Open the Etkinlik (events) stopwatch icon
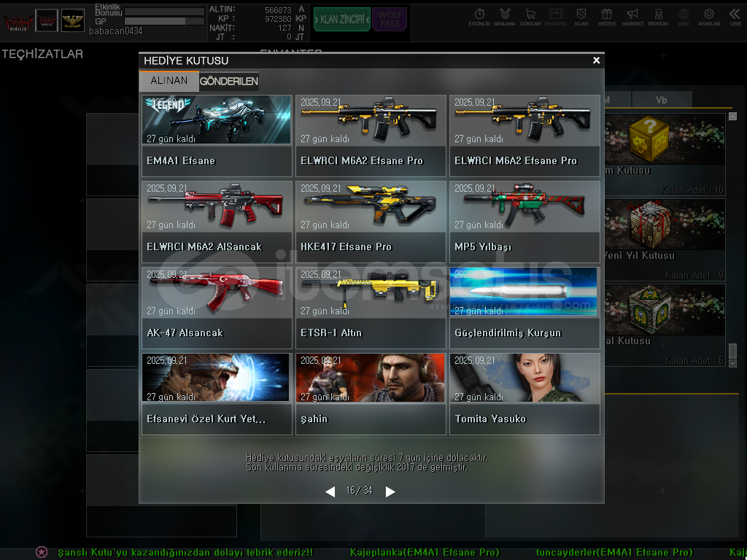The width and height of the screenshot is (747, 560). [x=479, y=17]
